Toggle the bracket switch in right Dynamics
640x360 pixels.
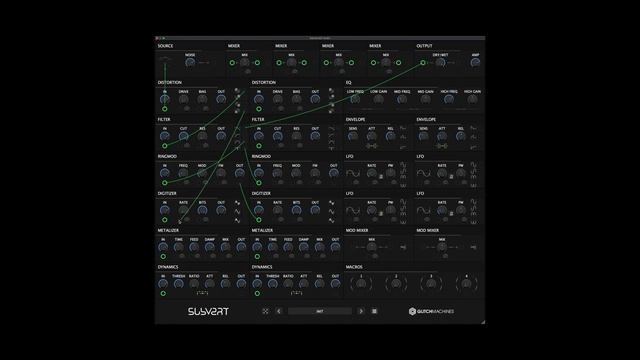(x=296, y=293)
